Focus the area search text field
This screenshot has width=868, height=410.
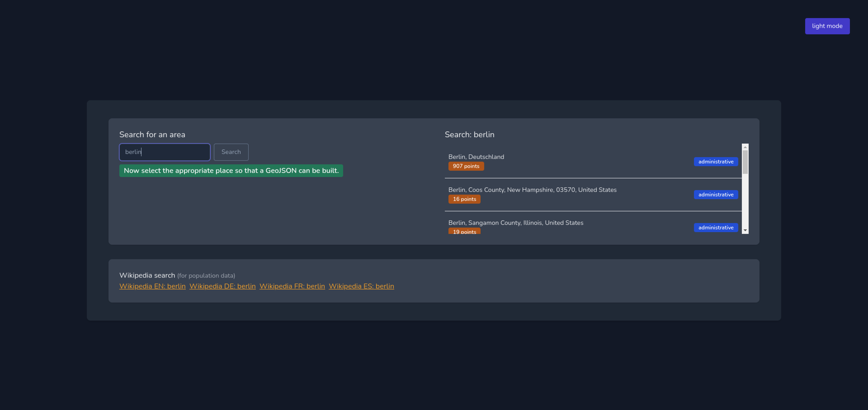click(x=165, y=152)
